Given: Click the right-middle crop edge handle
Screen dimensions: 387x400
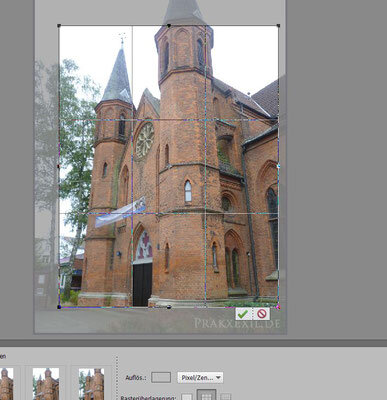Looking at the screenshot, I should pos(278,166).
